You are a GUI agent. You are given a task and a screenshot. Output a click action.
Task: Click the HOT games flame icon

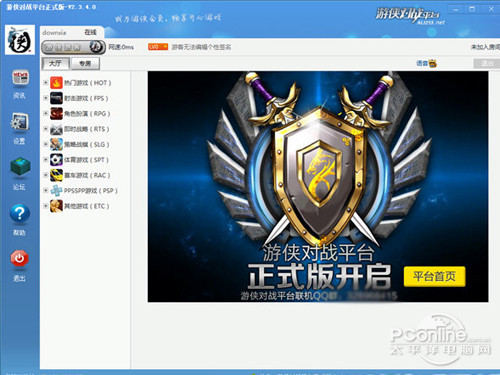tap(56, 83)
